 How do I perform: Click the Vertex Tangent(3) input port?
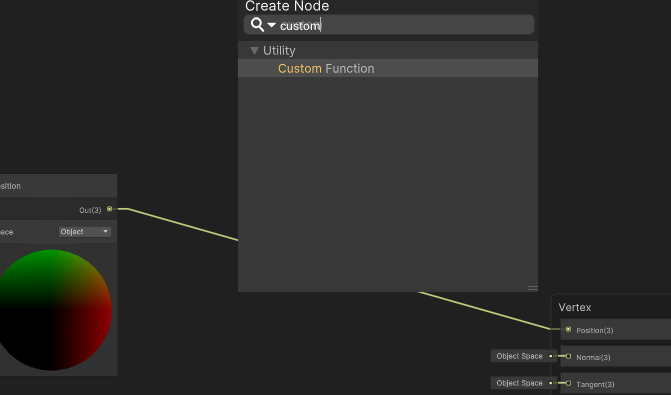click(568, 383)
